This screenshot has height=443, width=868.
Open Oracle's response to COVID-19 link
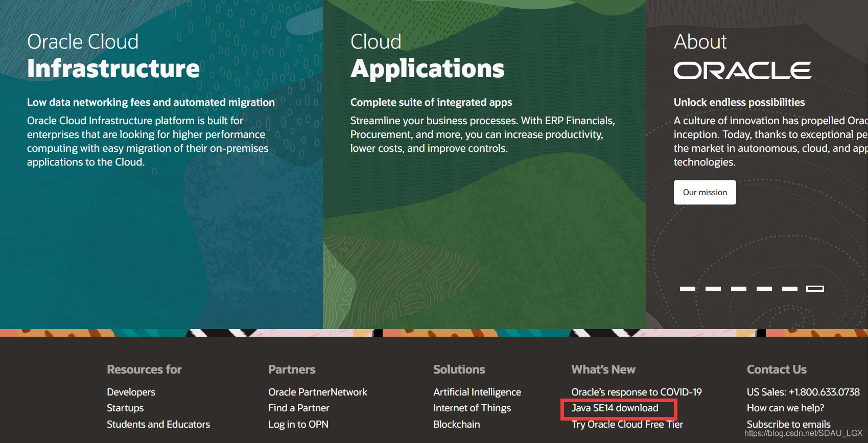point(636,392)
